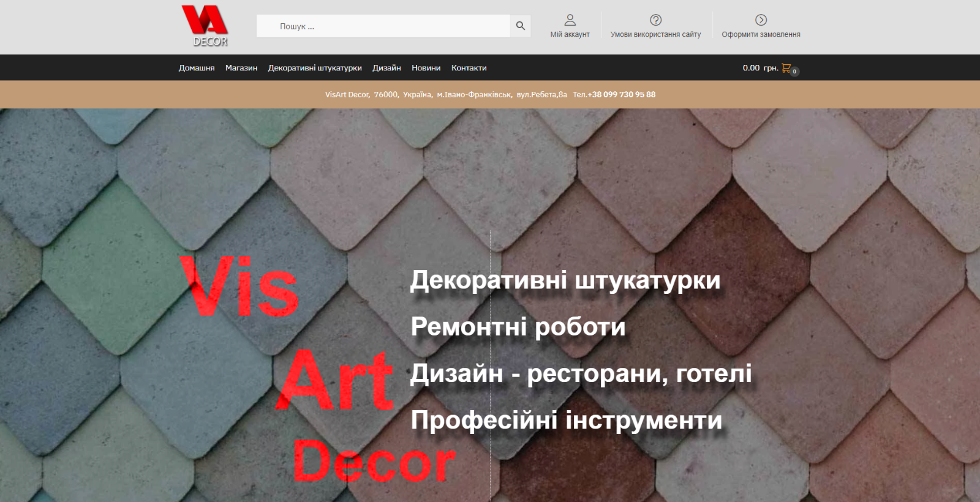The width and height of the screenshot is (980, 502).
Task: Click the VA Decor logo
Action: [205, 26]
